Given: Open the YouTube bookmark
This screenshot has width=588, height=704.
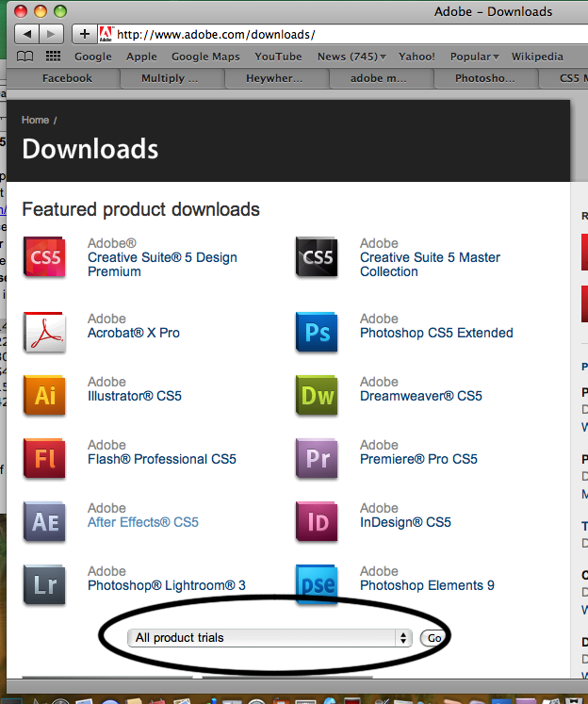Looking at the screenshot, I should pos(278,57).
